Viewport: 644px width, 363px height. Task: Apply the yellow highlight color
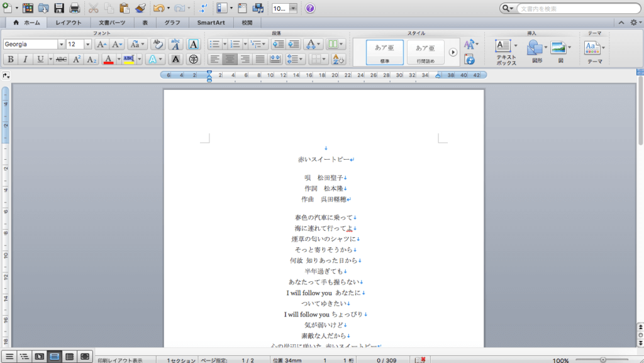(x=129, y=59)
